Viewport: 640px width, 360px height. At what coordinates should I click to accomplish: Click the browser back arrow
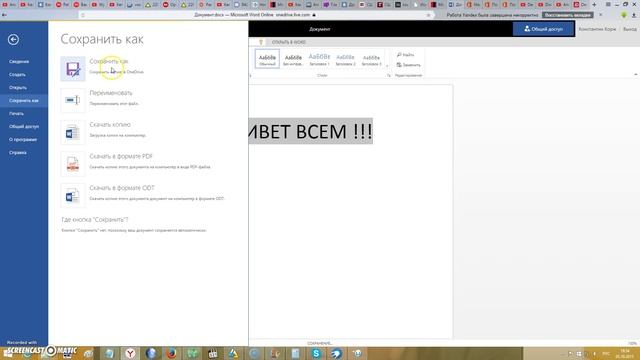[x=4, y=15]
